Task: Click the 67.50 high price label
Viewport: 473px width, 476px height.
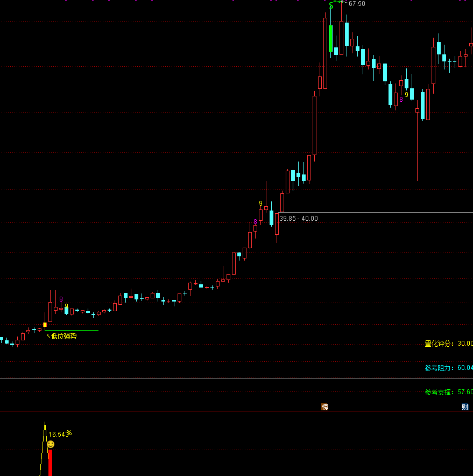Action: (357, 4)
